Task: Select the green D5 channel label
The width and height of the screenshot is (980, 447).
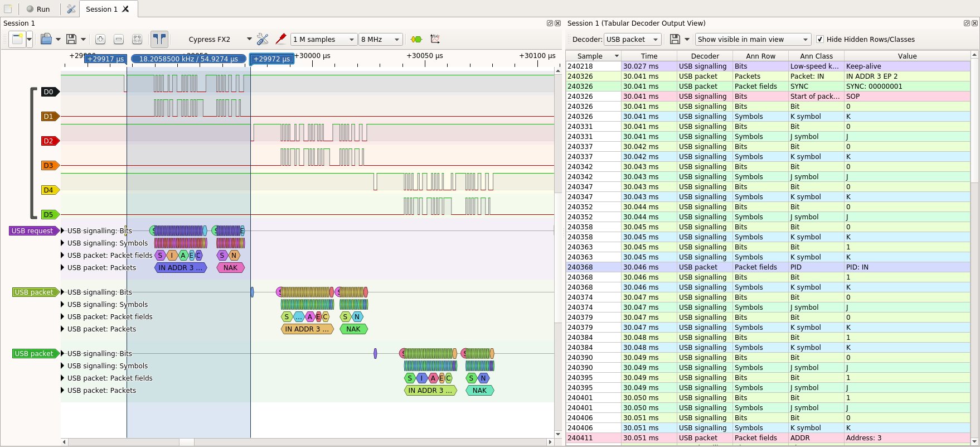Action: [x=50, y=214]
